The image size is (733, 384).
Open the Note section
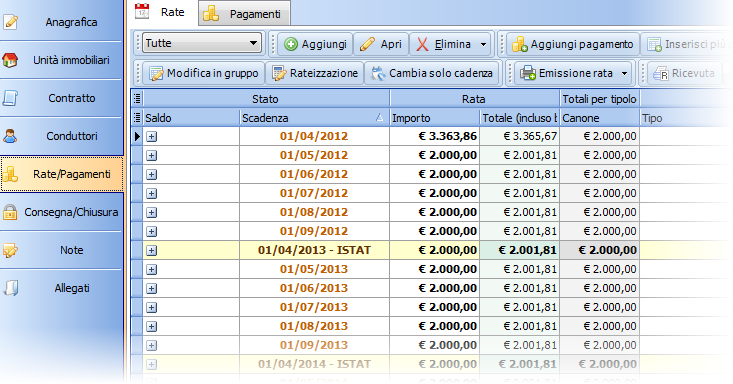(61, 250)
